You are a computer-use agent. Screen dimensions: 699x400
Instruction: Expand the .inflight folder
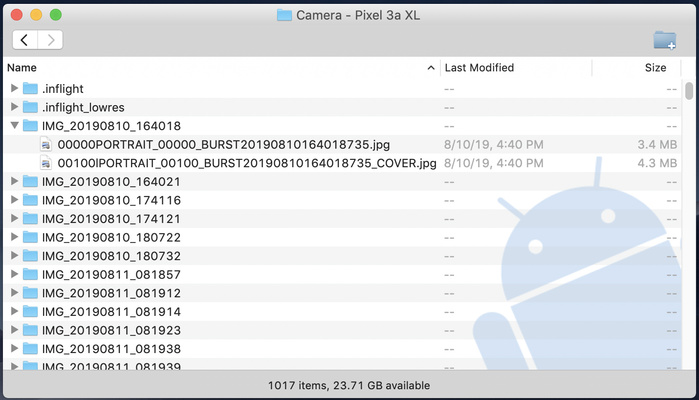click(14, 88)
